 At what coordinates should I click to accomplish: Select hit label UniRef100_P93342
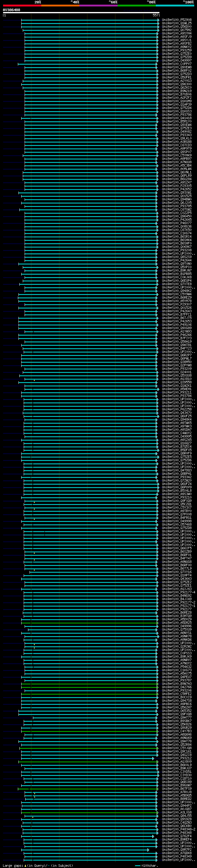(176, 477)
